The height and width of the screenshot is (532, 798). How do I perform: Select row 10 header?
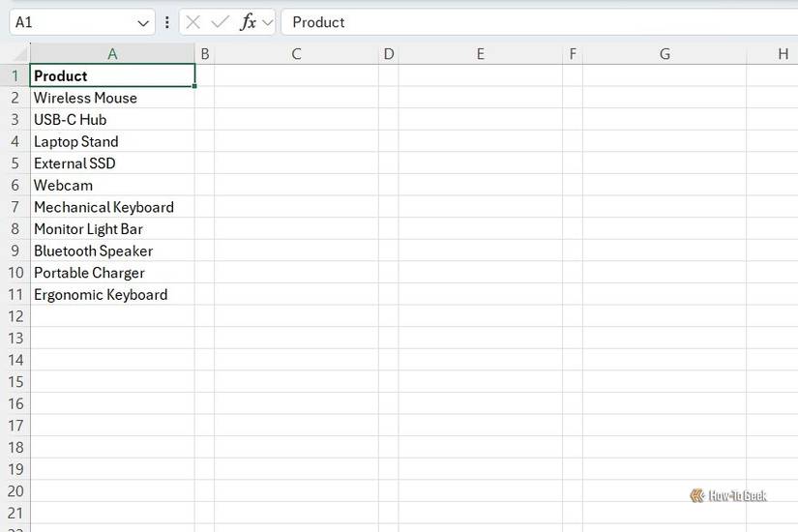coord(15,273)
